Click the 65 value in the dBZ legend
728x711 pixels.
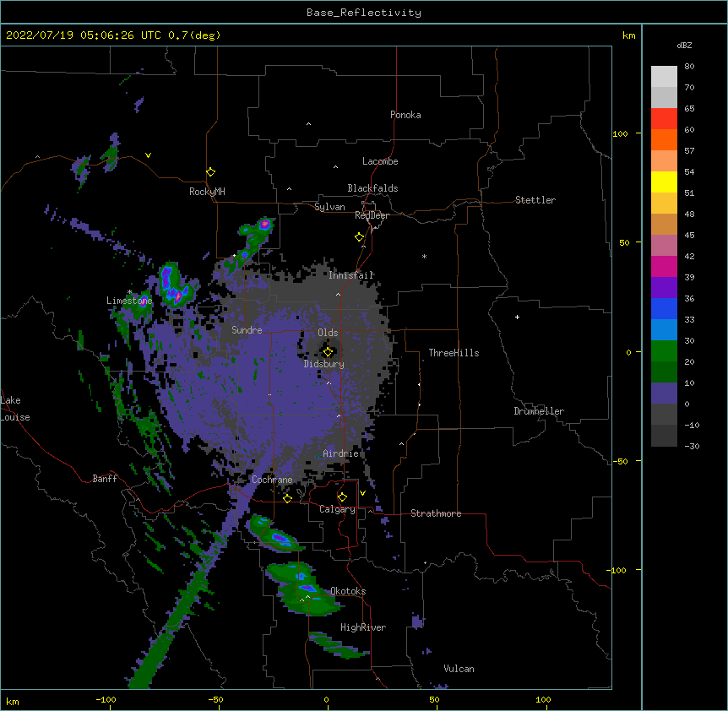pos(689,108)
